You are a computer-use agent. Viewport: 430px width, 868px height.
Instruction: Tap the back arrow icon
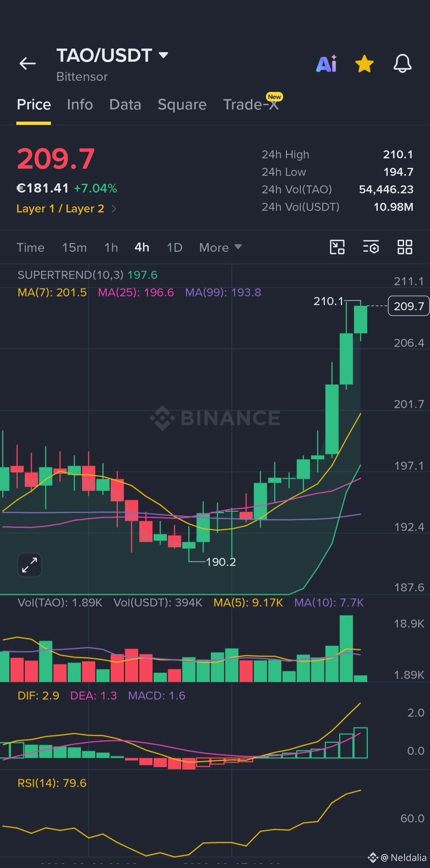pyautogui.click(x=27, y=63)
